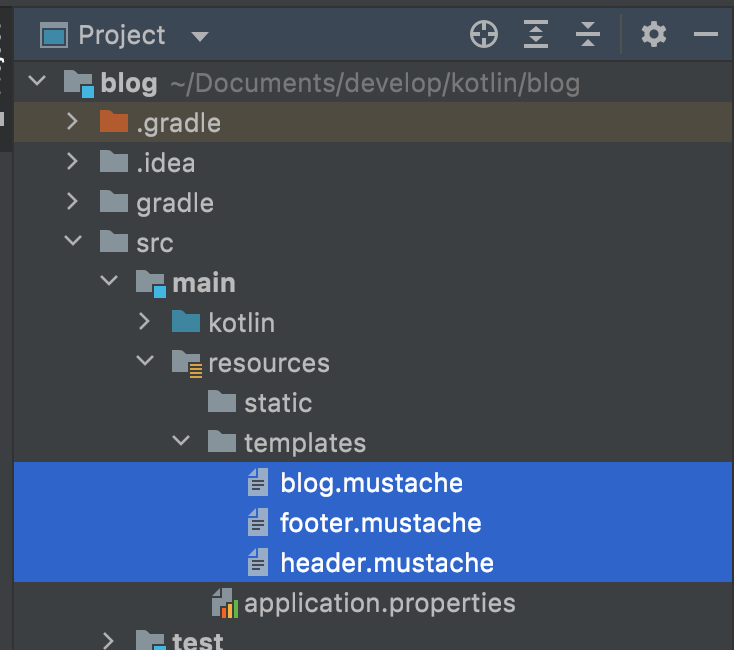Click the blue kotlin source folder icon
734x650 pixels.
(x=186, y=322)
